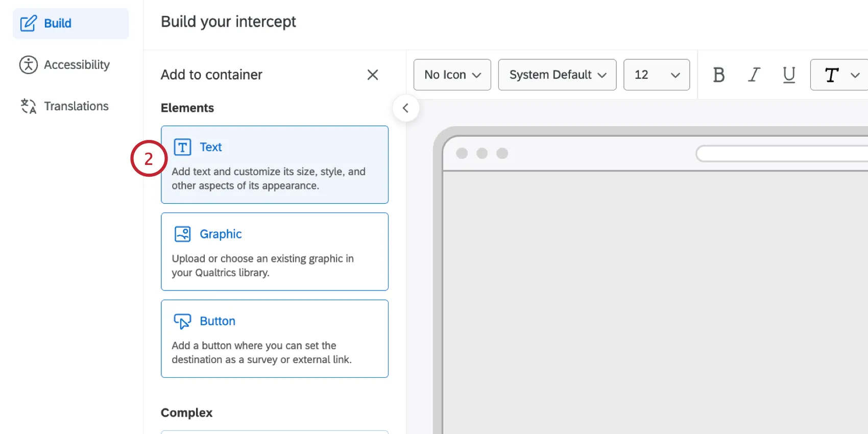
Task: Open the System Default font dropdown
Action: pyautogui.click(x=558, y=75)
